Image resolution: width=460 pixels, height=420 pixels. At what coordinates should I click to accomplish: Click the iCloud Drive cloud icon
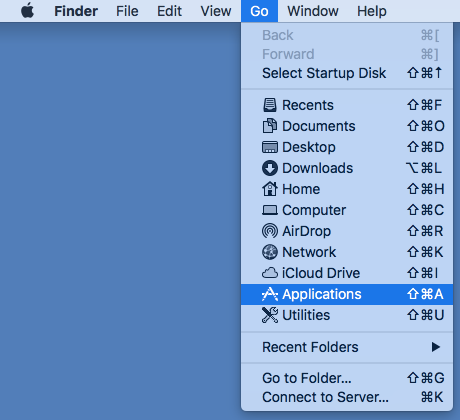click(270, 273)
